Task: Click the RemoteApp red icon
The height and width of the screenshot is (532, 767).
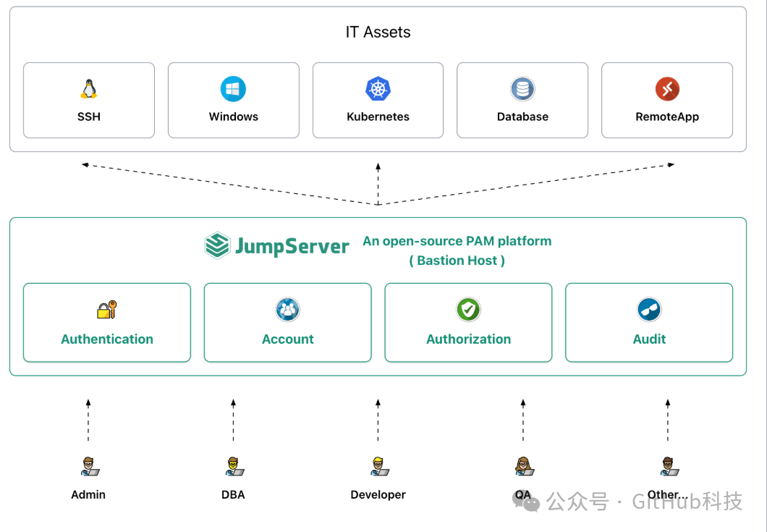Action: (667, 89)
